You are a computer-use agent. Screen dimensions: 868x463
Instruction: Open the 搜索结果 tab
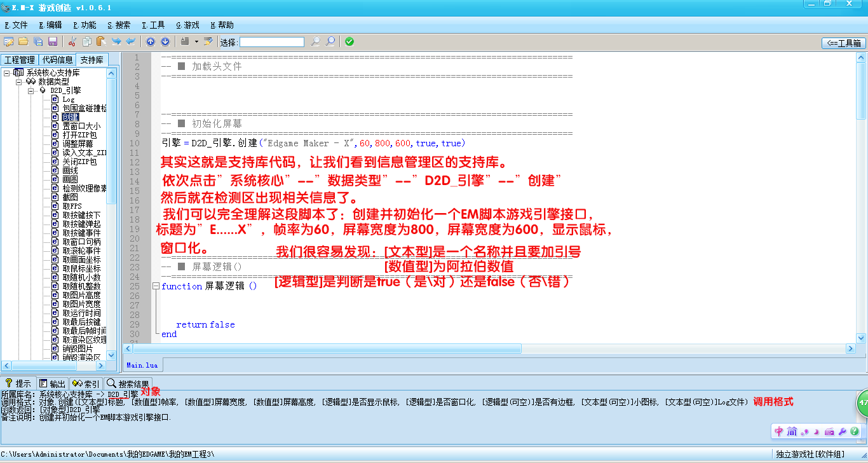(x=128, y=384)
